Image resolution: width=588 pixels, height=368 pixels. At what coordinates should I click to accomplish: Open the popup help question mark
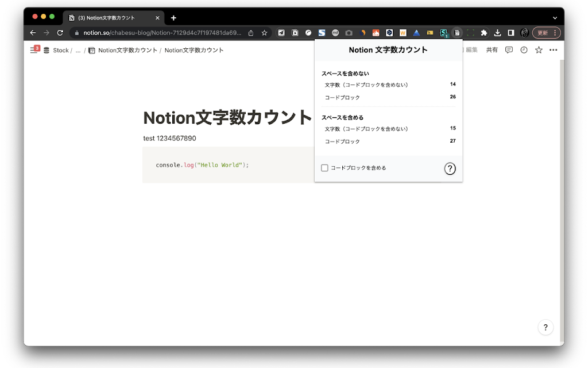[450, 168]
